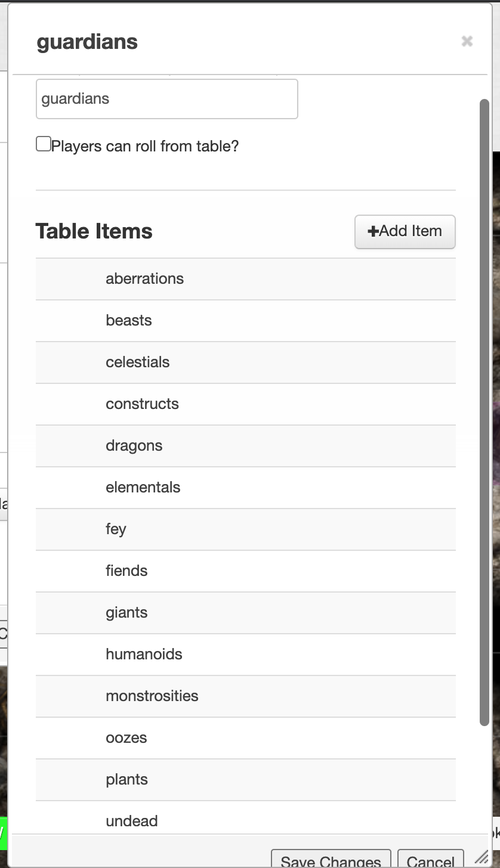Viewport: 500px width, 868px height.
Task: Click the guardians table name field
Action: pos(167,99)
